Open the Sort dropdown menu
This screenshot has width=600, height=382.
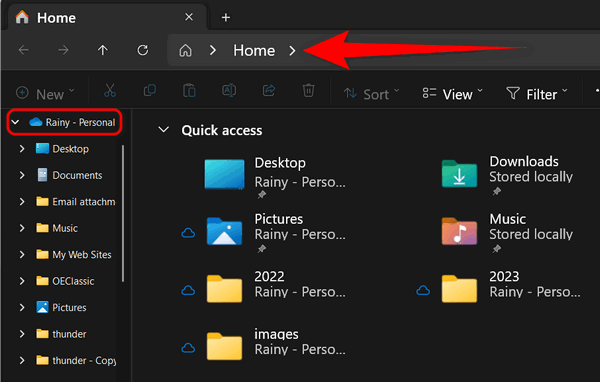[x=371, y=94]
